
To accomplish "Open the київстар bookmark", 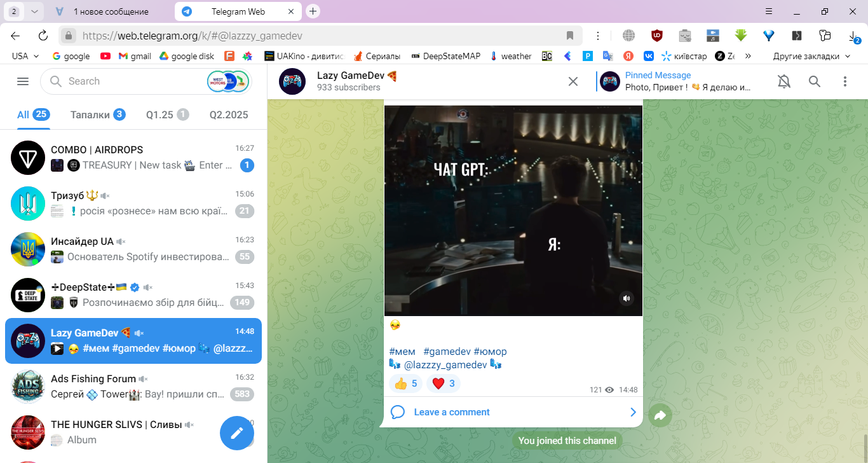I will pyautogui.click(x=684, y=56).
